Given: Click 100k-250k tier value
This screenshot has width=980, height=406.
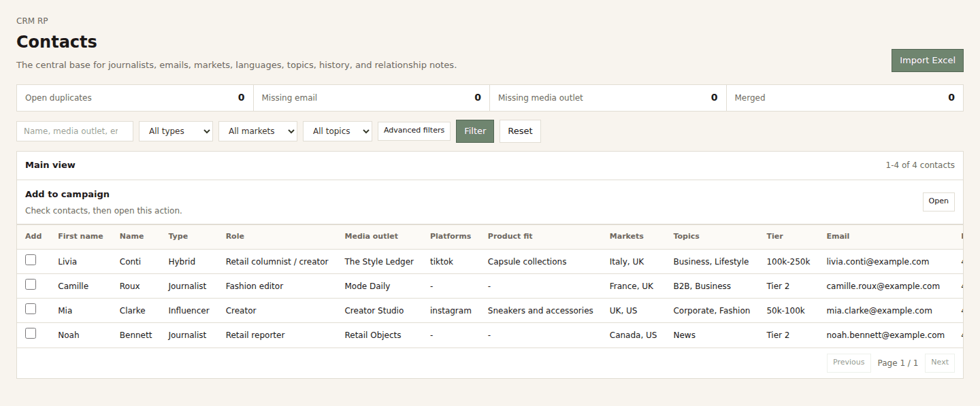Looking at the screenshot, I should click(x=788, y=262).
